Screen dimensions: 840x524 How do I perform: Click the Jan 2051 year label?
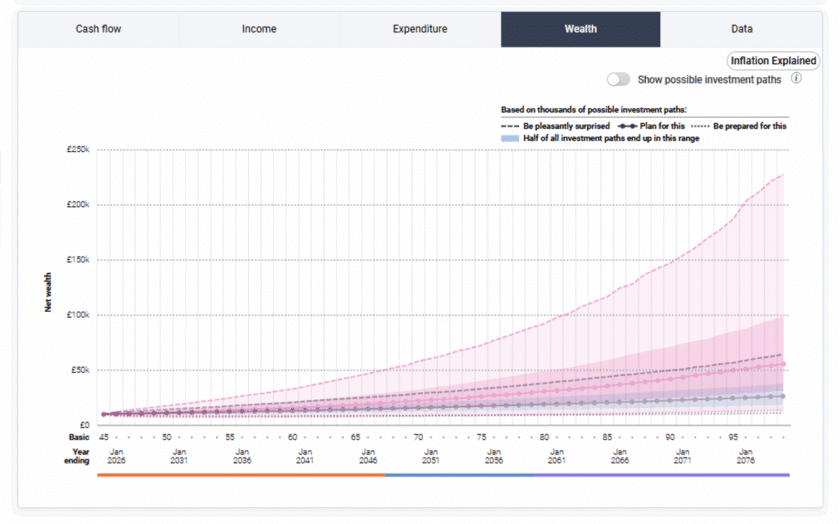tap(431, 456)
